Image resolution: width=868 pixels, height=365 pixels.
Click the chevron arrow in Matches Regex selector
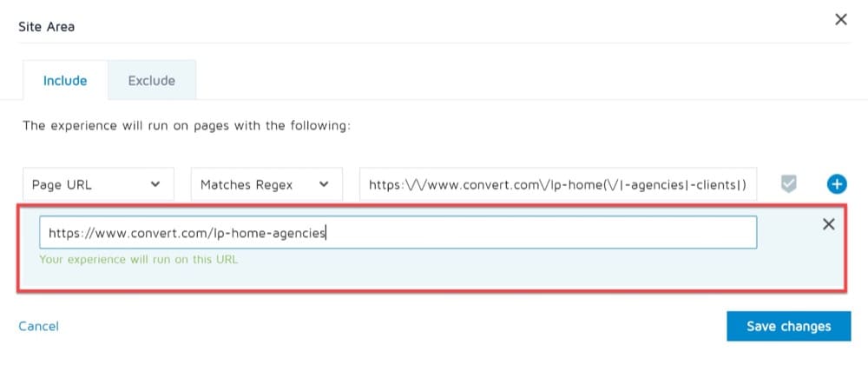tap(325, 184)
